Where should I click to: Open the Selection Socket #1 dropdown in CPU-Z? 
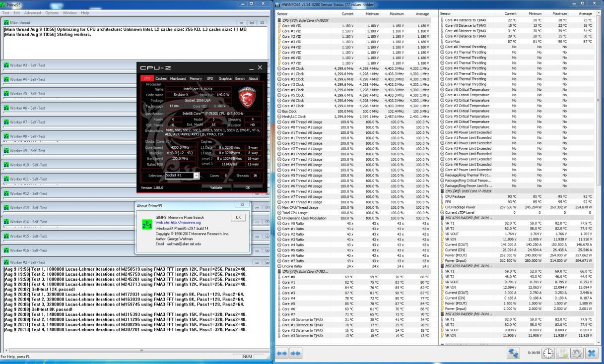tap(197, 176)
